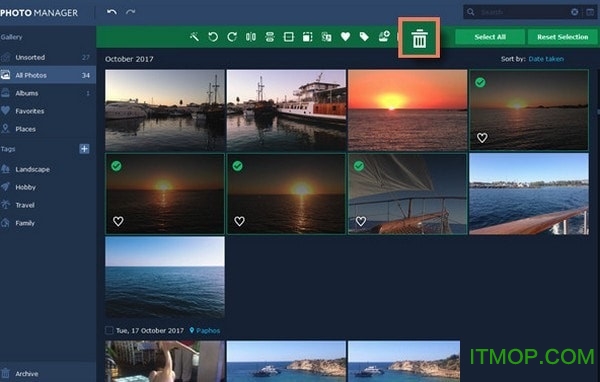The image size is (600, 382).
Task: Click the redo arrow in the header
Action: coord(130,12)
